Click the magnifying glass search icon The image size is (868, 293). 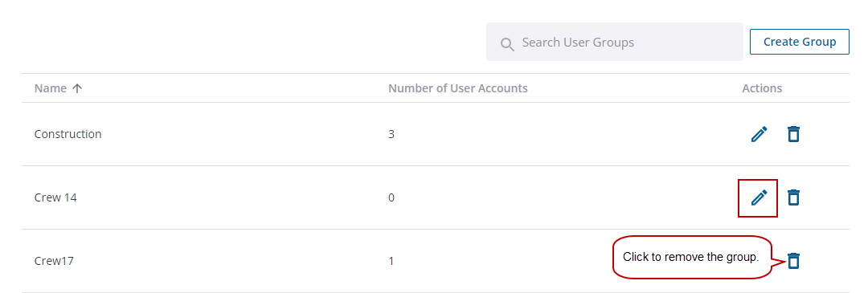(x=507, y=43)
